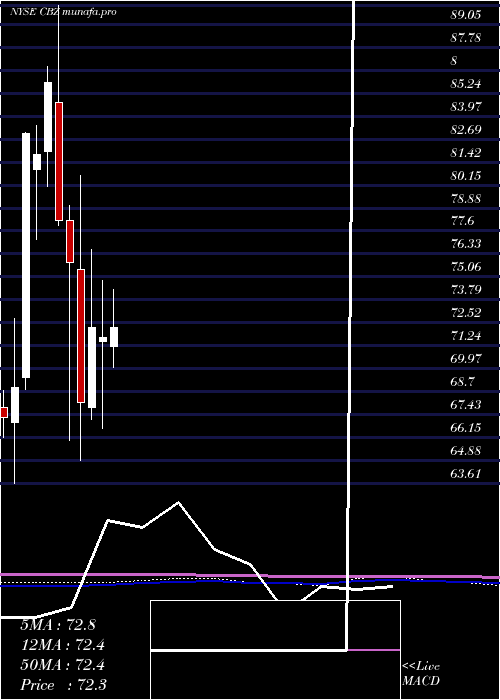The width and height of the screenshot is (500, 700).
Task: Click the 69.97 price axis label
Action: tap(466, 358)
